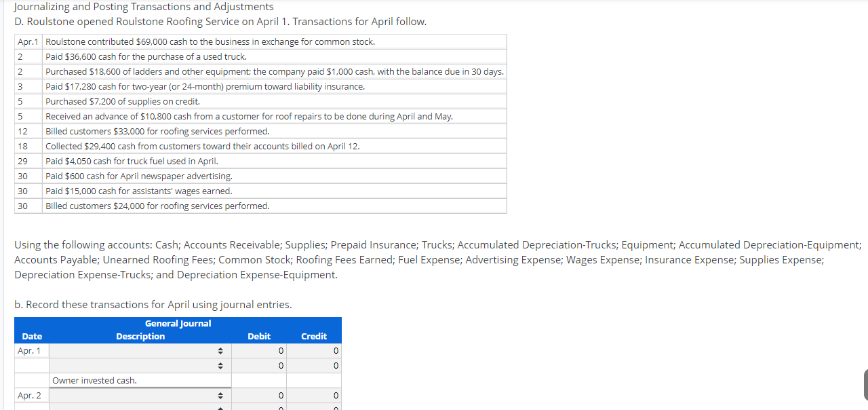Click the Date column header
868x410 pixels.
[x=31, y=336]
